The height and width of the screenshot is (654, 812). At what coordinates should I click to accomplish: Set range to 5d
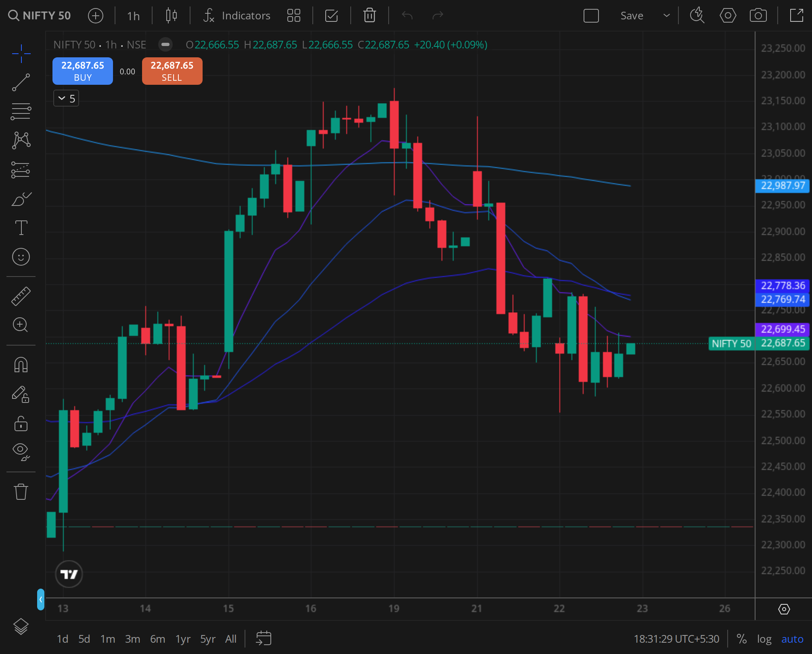point(84,639)
